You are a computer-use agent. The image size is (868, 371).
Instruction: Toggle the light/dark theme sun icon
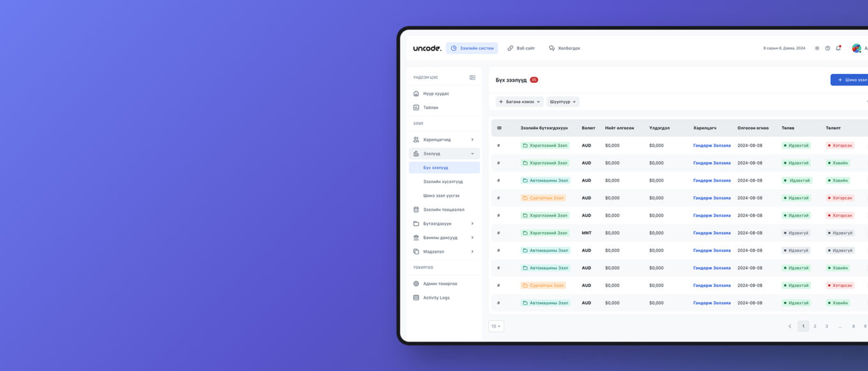(x=817, y=48)
